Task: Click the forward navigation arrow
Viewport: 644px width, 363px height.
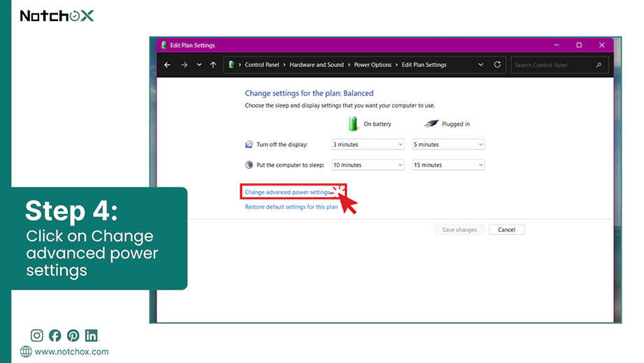Action: pyautogui.click(x=184, y=65)
